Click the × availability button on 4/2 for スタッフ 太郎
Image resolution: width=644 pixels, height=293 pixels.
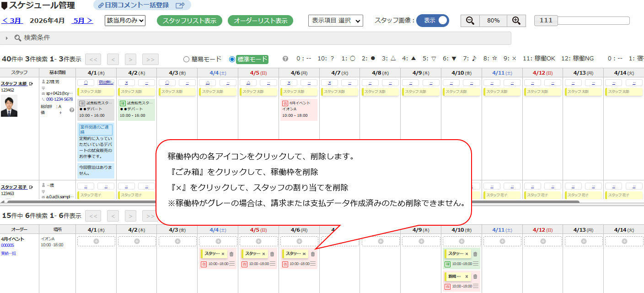point(126,83)
